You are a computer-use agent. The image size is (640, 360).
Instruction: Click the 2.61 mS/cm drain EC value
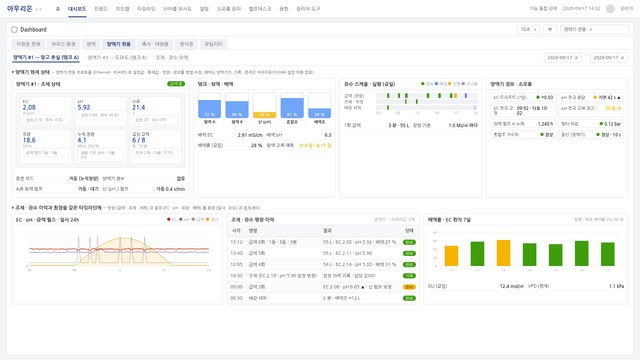(250, 135)
